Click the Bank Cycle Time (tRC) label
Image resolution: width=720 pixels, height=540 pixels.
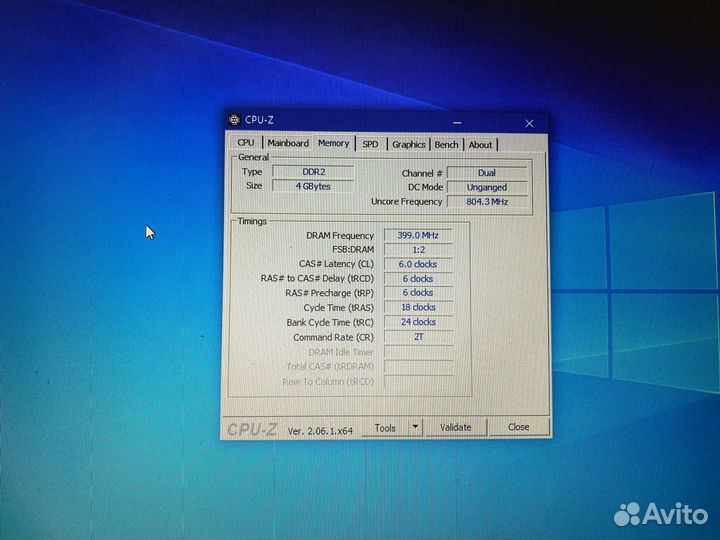point(330,323)
